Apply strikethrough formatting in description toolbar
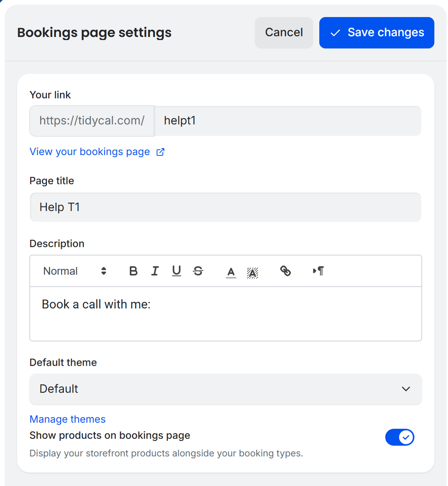 (x=198, y=271)
